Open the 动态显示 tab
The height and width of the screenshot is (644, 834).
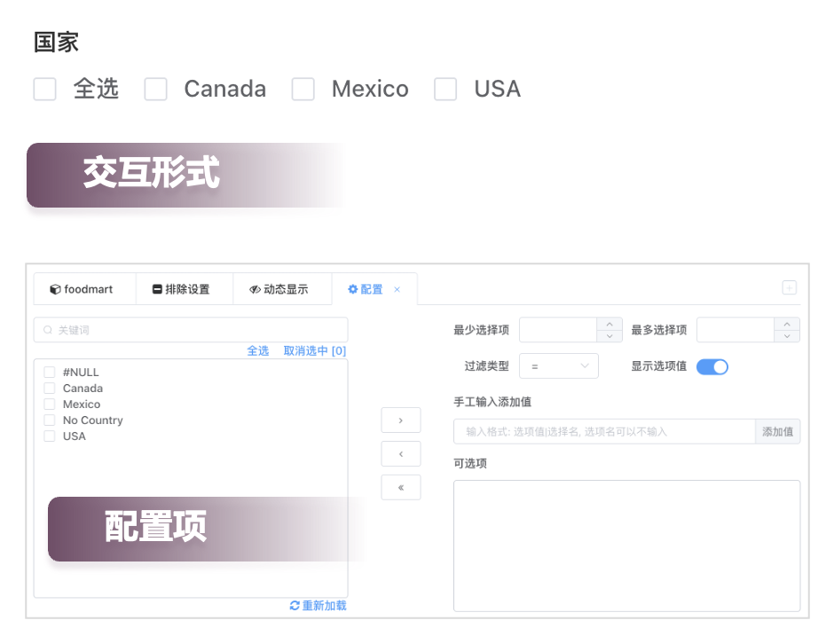coord(282,289)
